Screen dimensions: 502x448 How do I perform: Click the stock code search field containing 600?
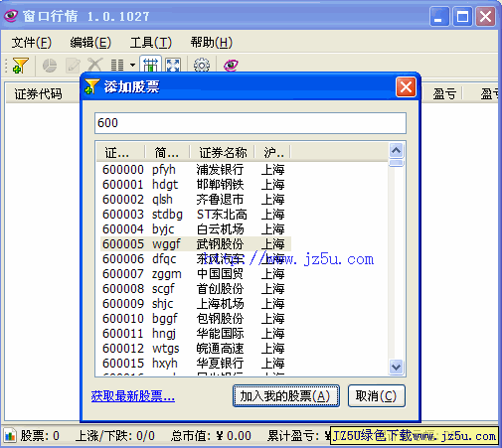251,123
